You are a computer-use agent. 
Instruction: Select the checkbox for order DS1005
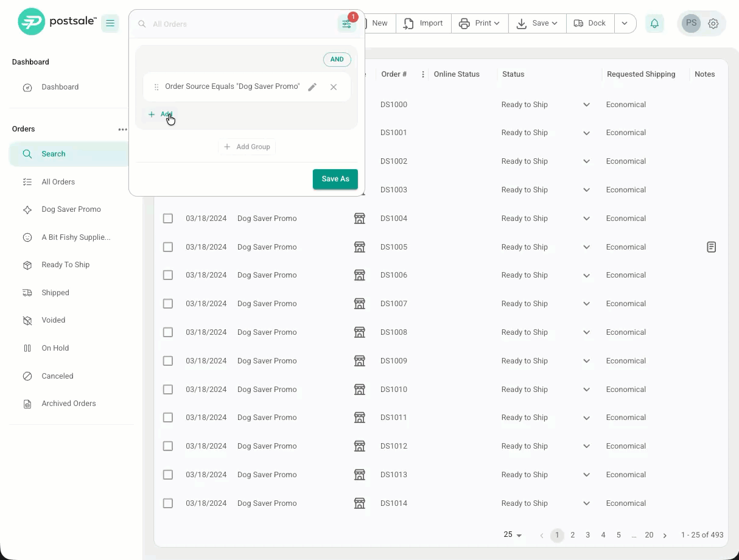pyautogui.click(x=168, y=247)
